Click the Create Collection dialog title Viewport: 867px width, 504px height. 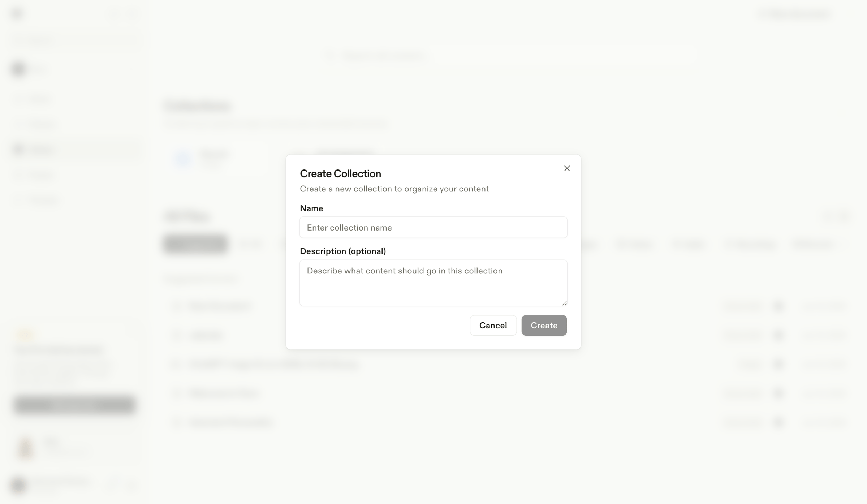point(340,174)
